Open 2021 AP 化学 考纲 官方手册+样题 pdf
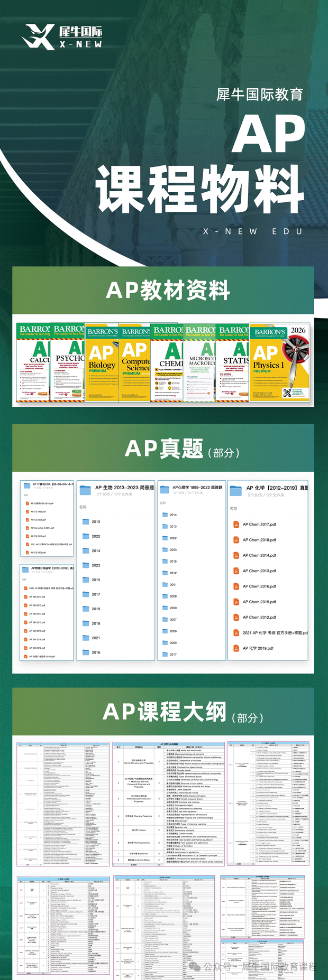Image resolution: width=328 pixels, height=980 pixels. (x=270, y=632)
